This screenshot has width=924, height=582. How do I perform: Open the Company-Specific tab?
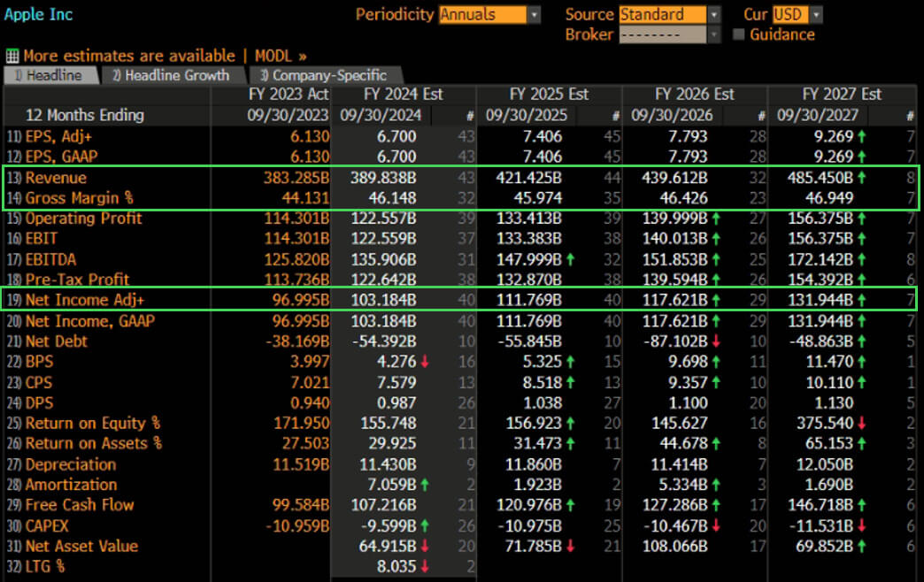[325, 75]
